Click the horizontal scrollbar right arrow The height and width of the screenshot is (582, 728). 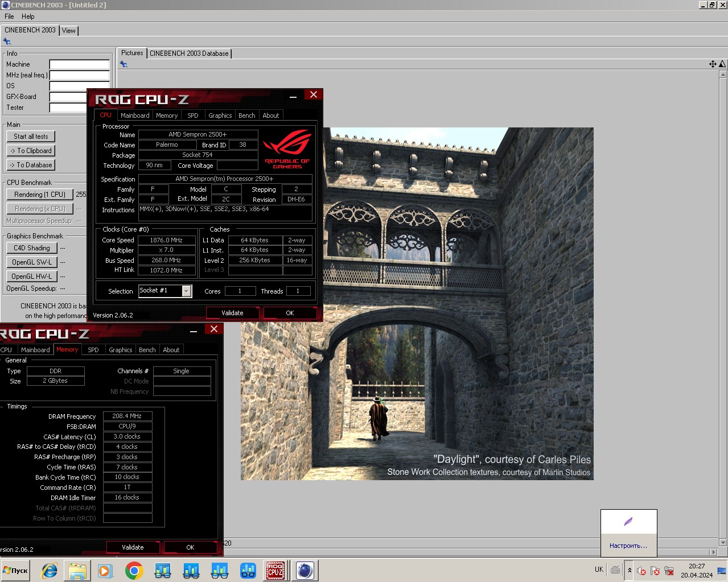tap(714, 552)
